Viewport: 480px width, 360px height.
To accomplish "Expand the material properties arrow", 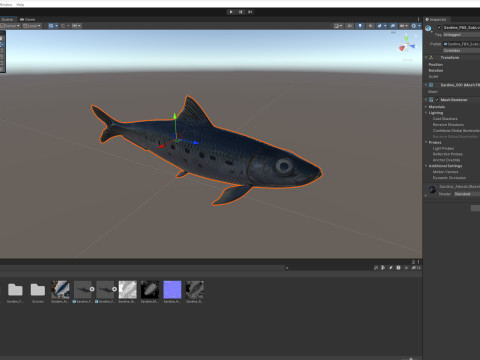I will (426, 196).
